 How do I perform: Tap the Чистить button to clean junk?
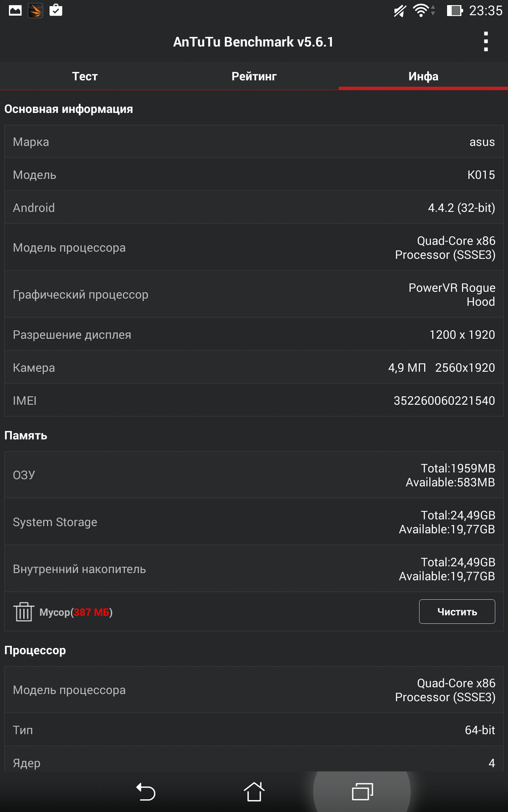(457, 612)
